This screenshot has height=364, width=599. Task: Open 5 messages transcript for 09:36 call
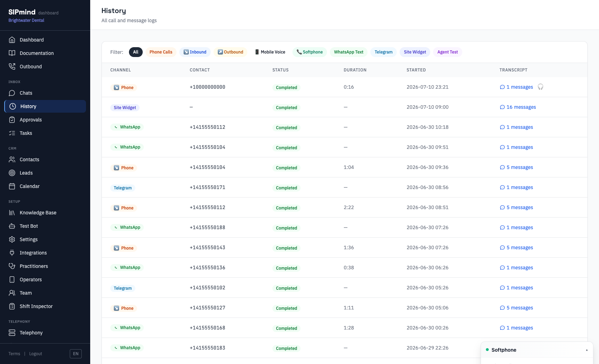(517, 168)
